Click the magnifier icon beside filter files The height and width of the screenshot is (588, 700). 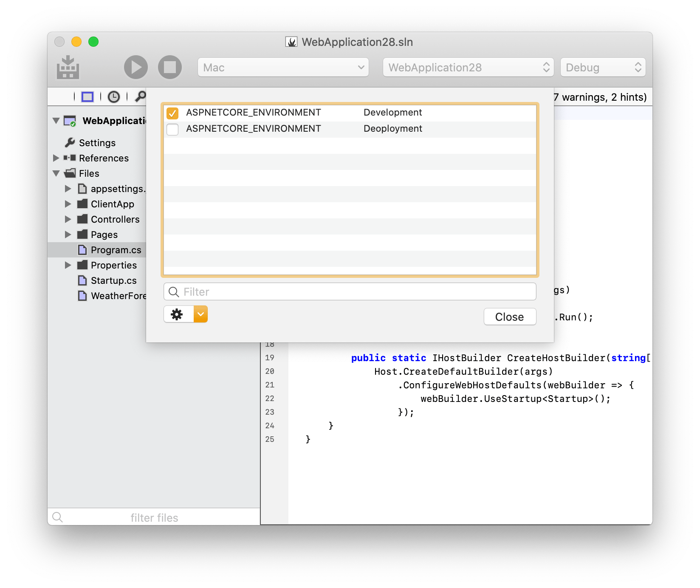click(58, 517)
